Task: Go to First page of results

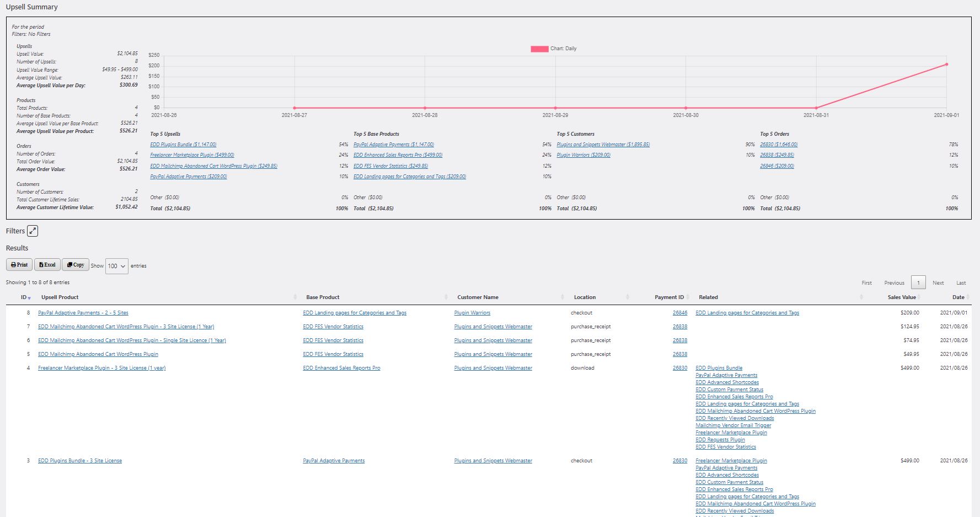Action: coord(866,283)
